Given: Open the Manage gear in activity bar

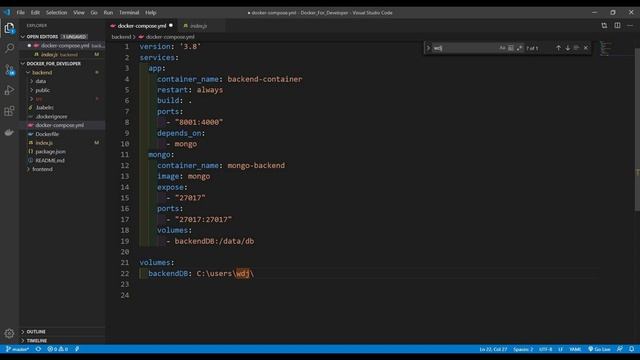Looking at the screenshot, I should coord(9,333).
